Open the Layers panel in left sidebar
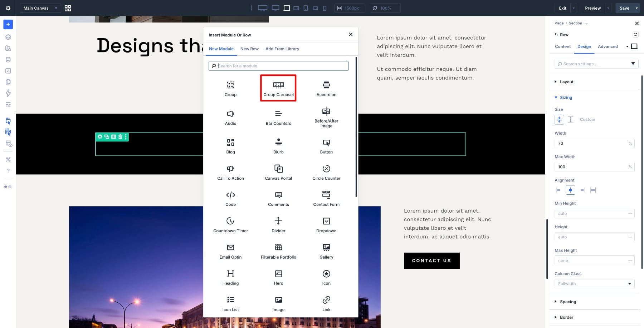The image size is (644, 328). coord(8,37)
